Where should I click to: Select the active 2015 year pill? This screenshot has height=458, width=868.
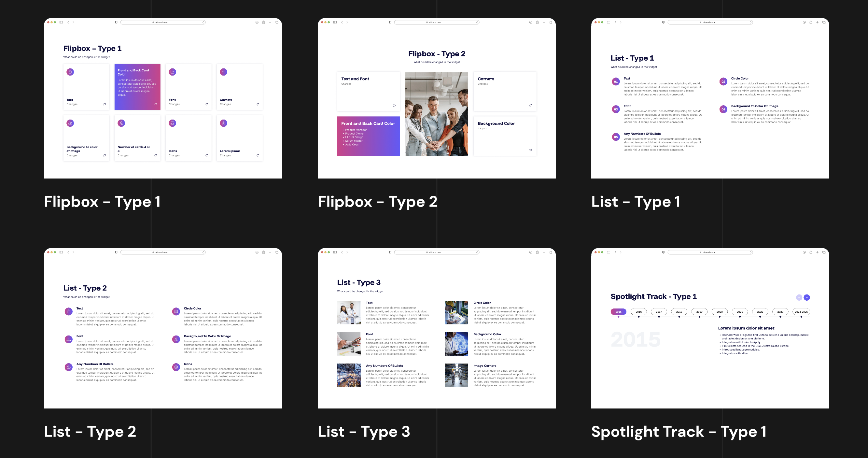tap(618, 312)
